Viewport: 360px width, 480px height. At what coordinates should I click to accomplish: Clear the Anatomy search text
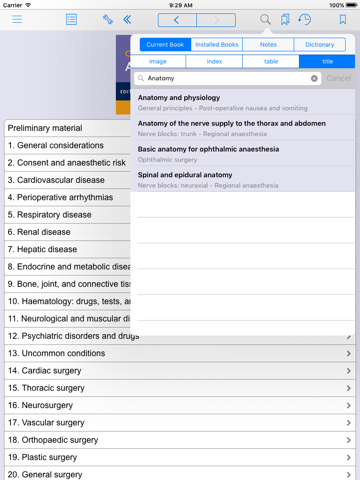tap(314, 78)
